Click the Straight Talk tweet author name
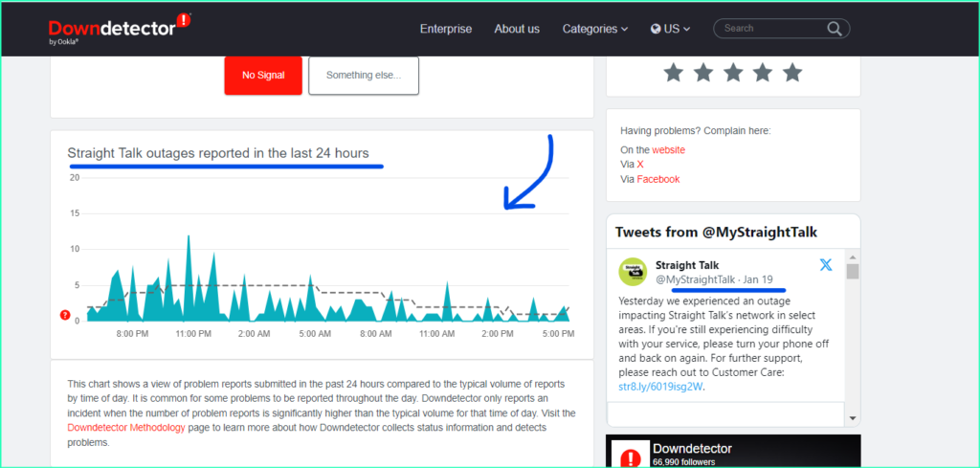980x468 pixels. [687, 265]
